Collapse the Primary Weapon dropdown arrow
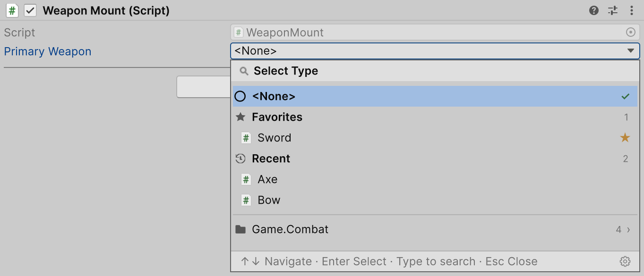Image resolution: width=644 pixels, height=276 pixels. [x=630, y=51]
